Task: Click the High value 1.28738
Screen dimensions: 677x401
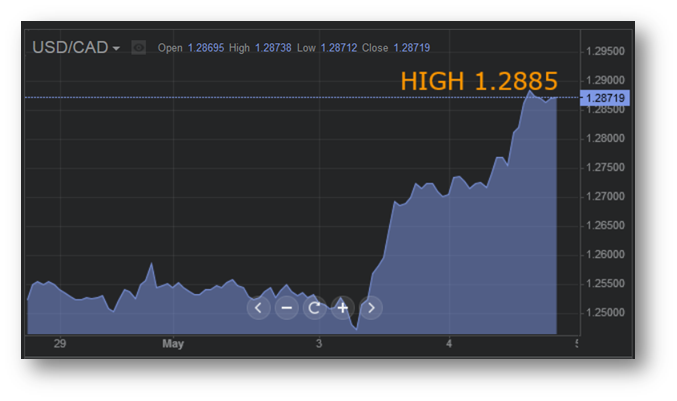Action: (273, 48)
